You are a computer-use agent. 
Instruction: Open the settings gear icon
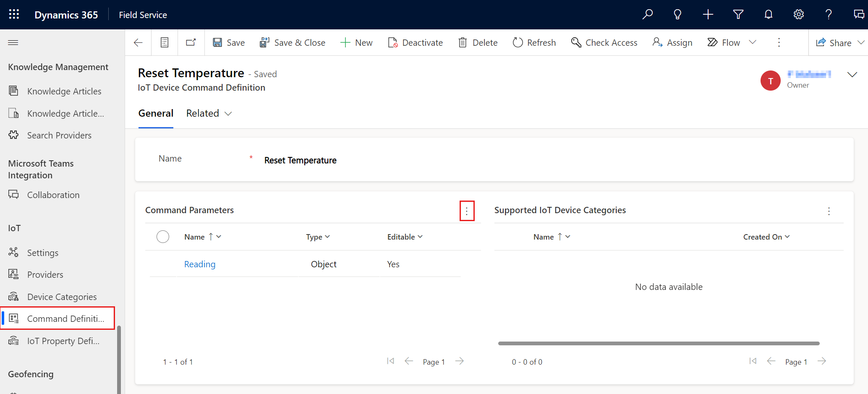tap(798, 14)
